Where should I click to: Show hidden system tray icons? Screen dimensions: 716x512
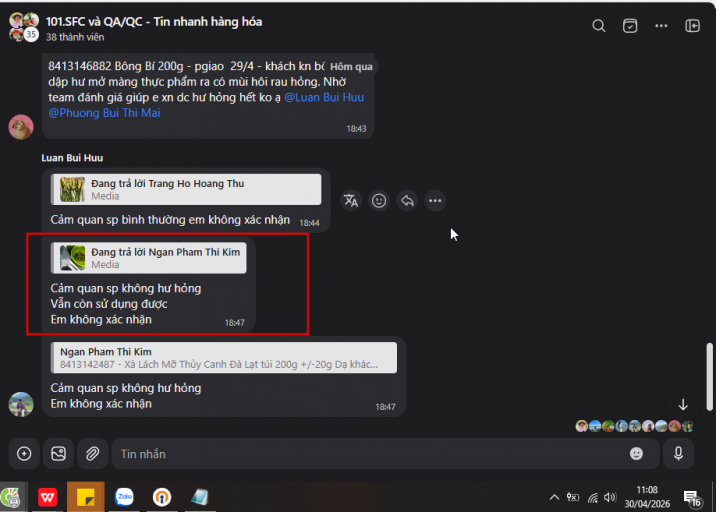click(x=554, y=497)
